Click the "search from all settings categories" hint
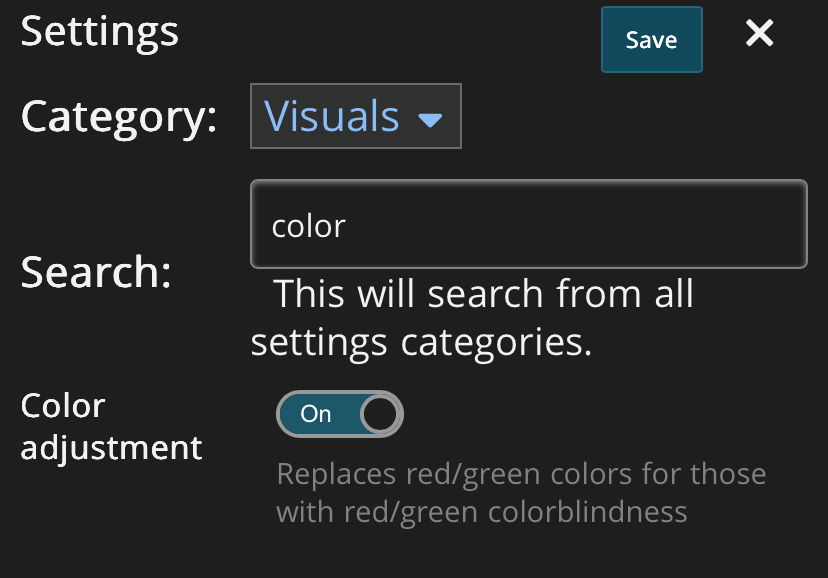 [x=472, y=318]
